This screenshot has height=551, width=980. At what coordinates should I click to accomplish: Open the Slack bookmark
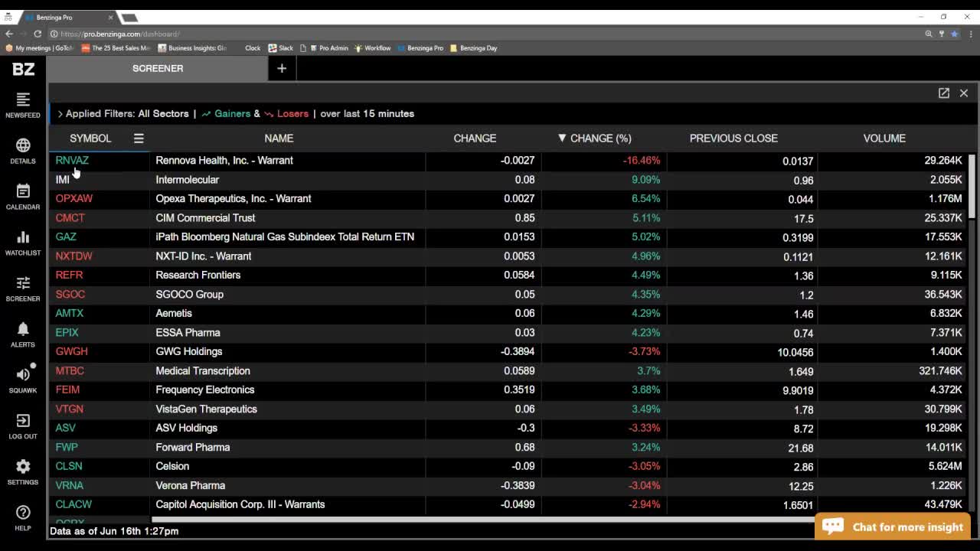[x=280, y=48]
